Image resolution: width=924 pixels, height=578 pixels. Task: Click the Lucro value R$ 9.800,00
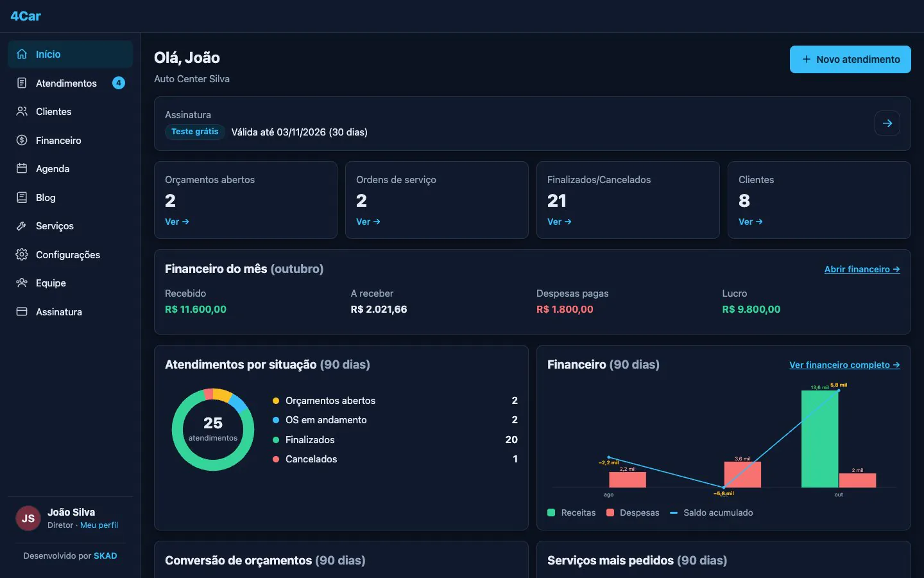pos(751,309)
